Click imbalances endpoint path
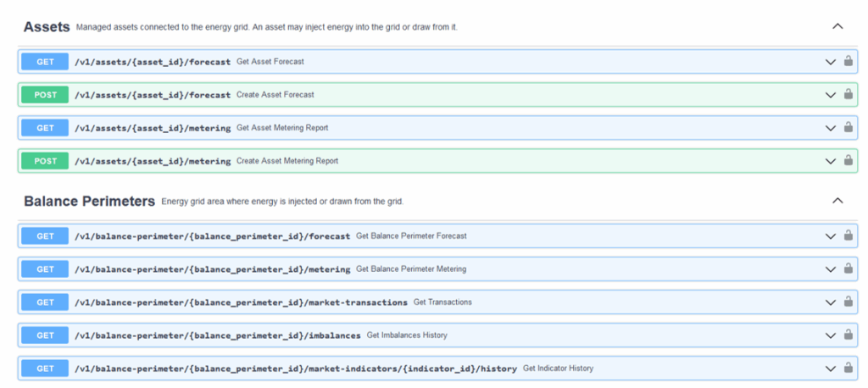 218,335
